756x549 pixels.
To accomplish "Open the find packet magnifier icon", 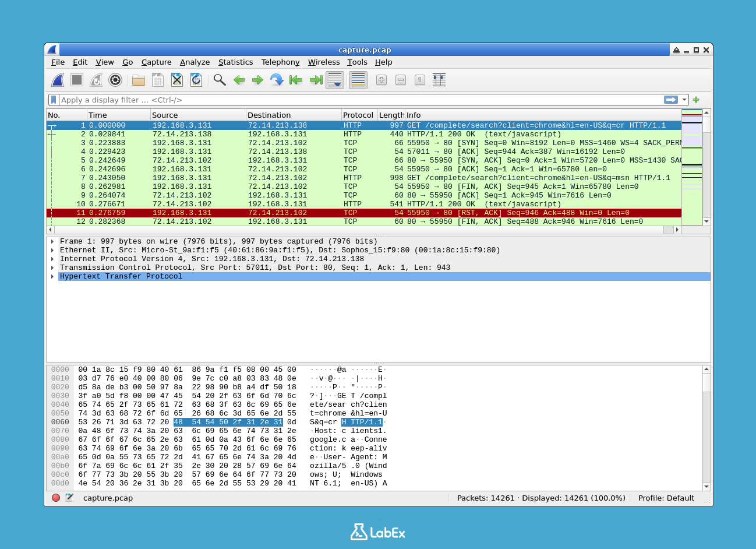I will pos(220,80).
